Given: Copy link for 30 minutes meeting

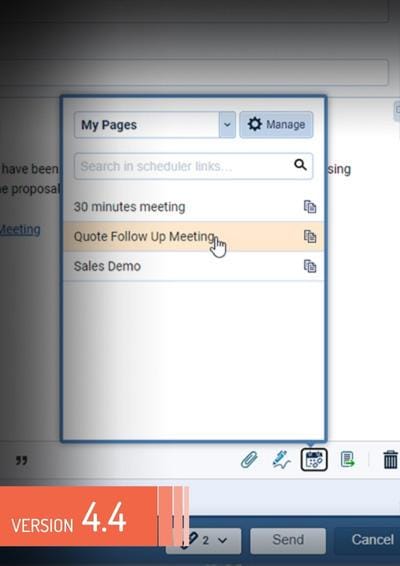Looking at the screenshot, I should point(310,207).
